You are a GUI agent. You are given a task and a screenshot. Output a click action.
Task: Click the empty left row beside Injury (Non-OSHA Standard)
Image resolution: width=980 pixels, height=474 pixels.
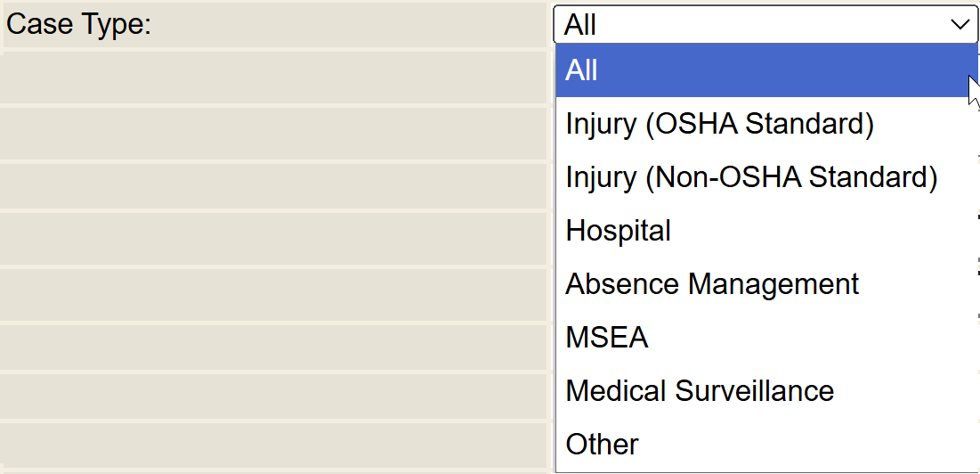274,186
